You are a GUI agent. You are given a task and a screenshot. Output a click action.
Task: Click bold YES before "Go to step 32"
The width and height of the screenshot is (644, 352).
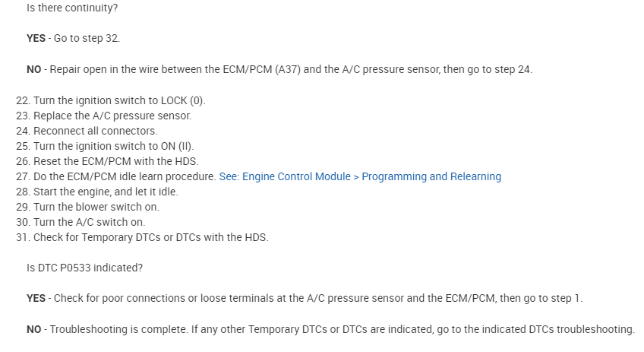click(x=36, y=38)
